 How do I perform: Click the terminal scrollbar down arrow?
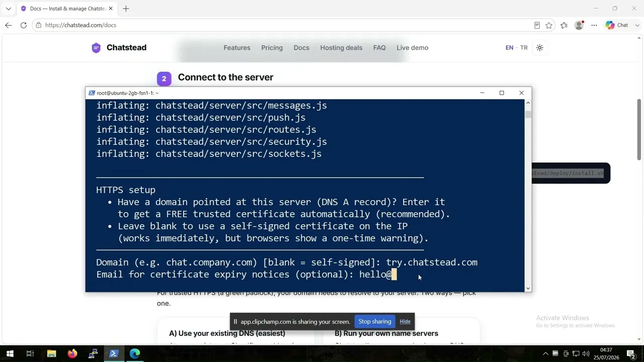coord(528,288)
